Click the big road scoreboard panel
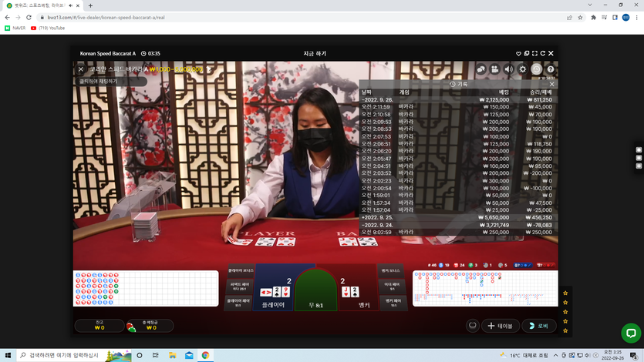Image resolution: width=644 pixels, height=362 pixels. coord(485,288)
